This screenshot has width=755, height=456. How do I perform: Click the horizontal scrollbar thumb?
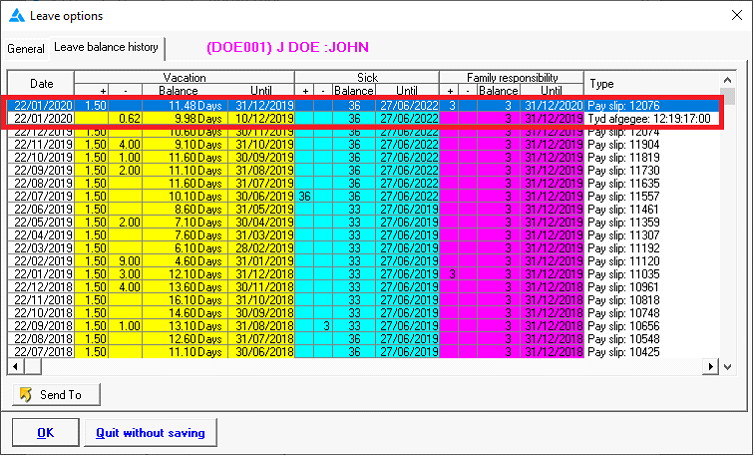pos(33,367)
